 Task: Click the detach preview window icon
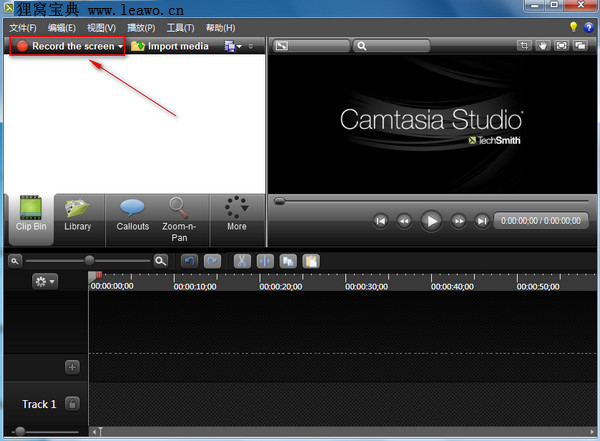(580, 46)
